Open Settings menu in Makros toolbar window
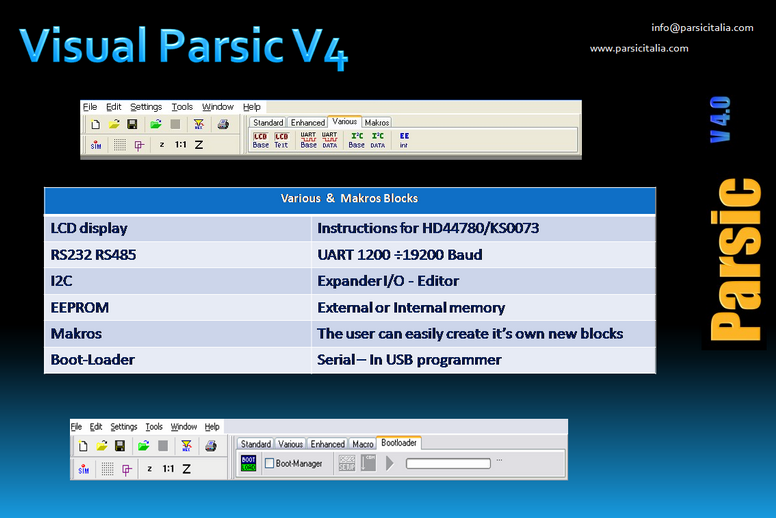 146,107
